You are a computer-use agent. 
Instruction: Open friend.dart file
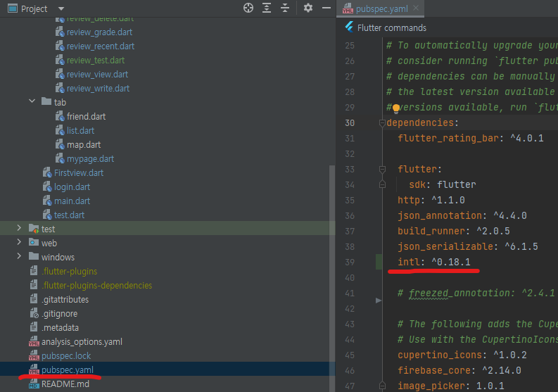(x=86, y=116)
